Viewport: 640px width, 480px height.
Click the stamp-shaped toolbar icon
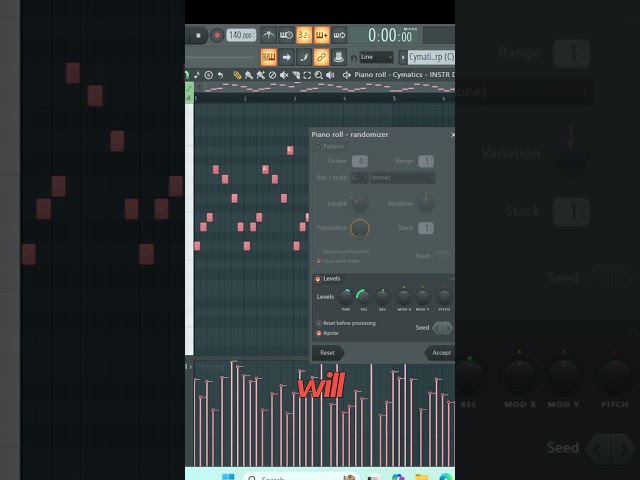339,57
